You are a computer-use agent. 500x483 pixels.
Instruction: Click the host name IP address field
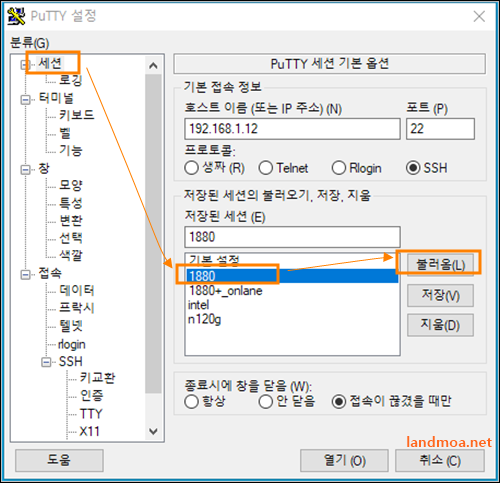(x=292, y=129)
